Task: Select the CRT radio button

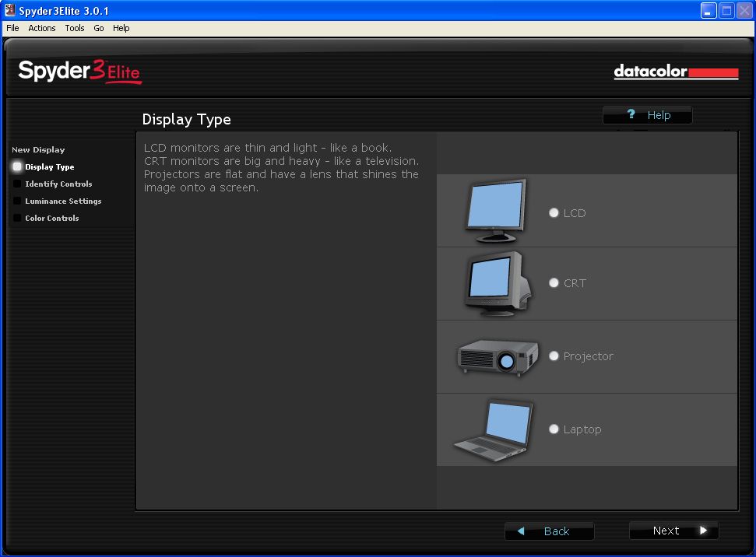Action: 554,283
